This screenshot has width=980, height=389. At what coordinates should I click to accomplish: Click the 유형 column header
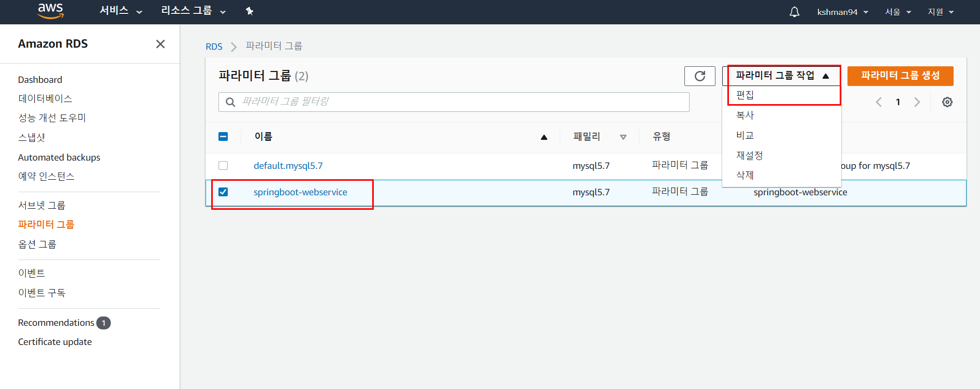[x=662, y=137]
